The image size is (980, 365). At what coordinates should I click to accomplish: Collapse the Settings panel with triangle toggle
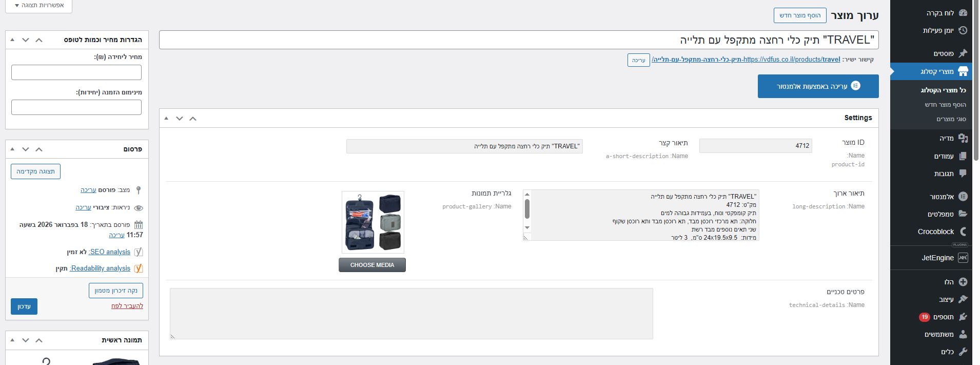coord(166,118)
